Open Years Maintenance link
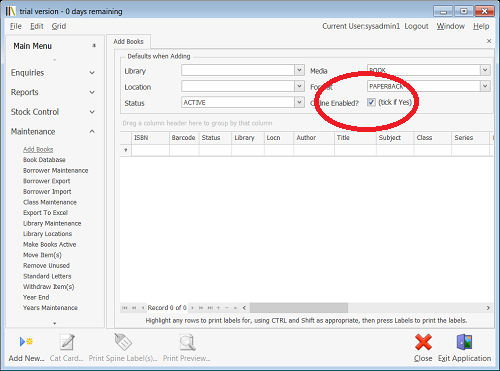This screenshot has height=371, width=500. pos(50,308)
